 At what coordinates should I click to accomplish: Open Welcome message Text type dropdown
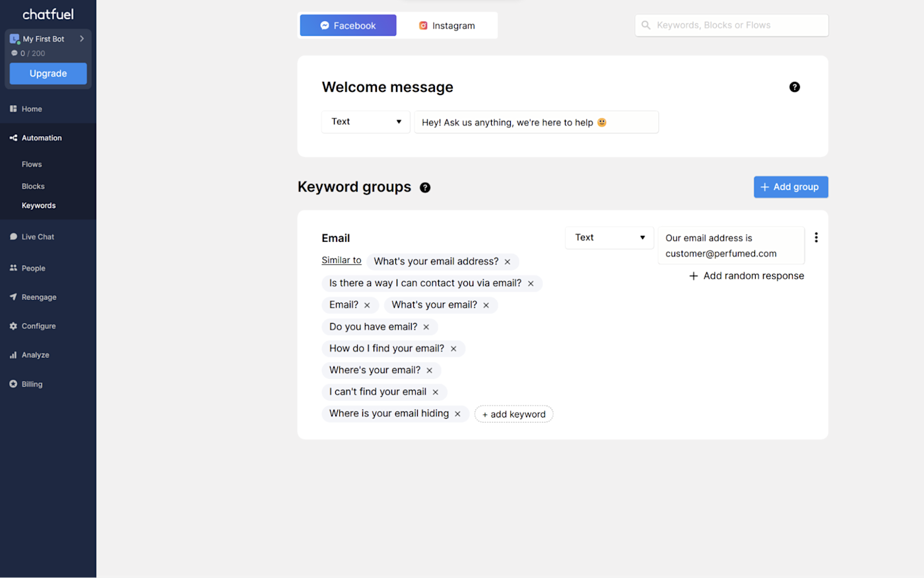(x=366, y=122)
